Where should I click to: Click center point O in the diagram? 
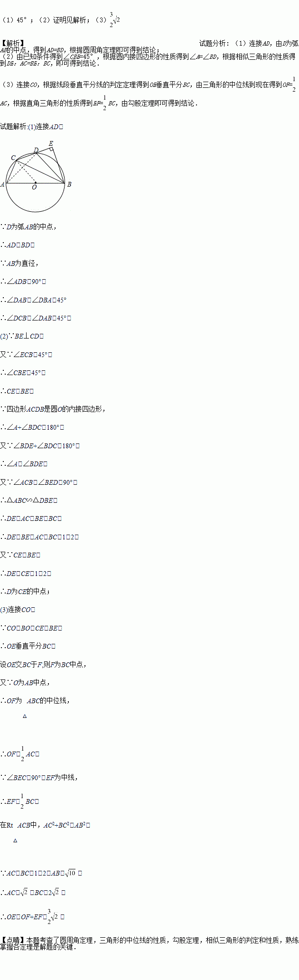(x=35, y=188)
